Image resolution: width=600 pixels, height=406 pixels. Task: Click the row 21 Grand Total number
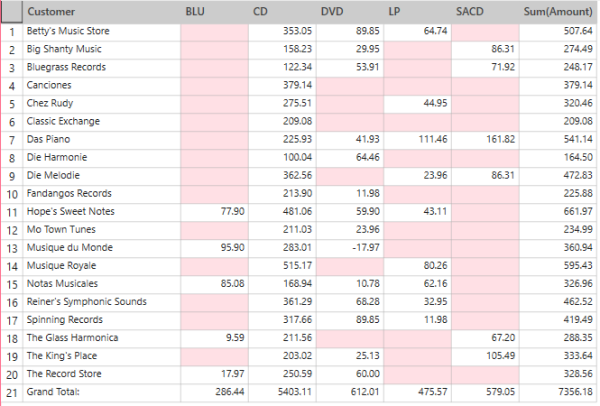(x=12, y=391)
